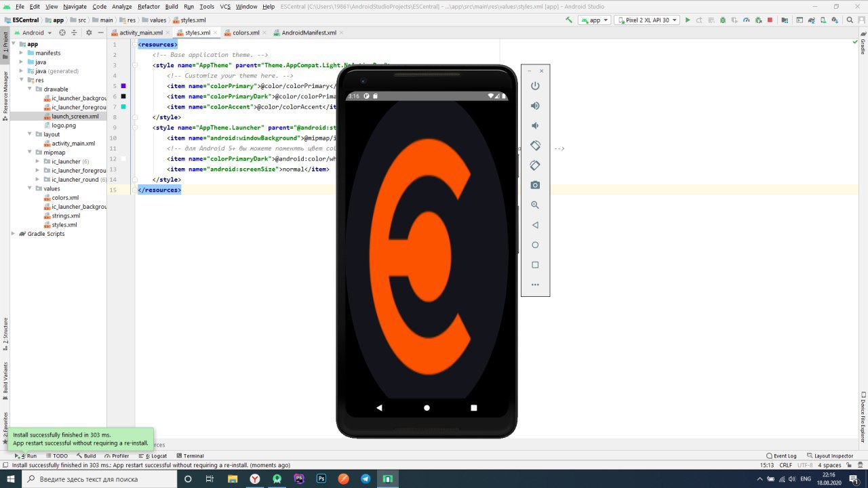Image resolution: width=868 pixels, height=488 pixels.
Task: Open the TODO tool window
Action: coord(56,456)
